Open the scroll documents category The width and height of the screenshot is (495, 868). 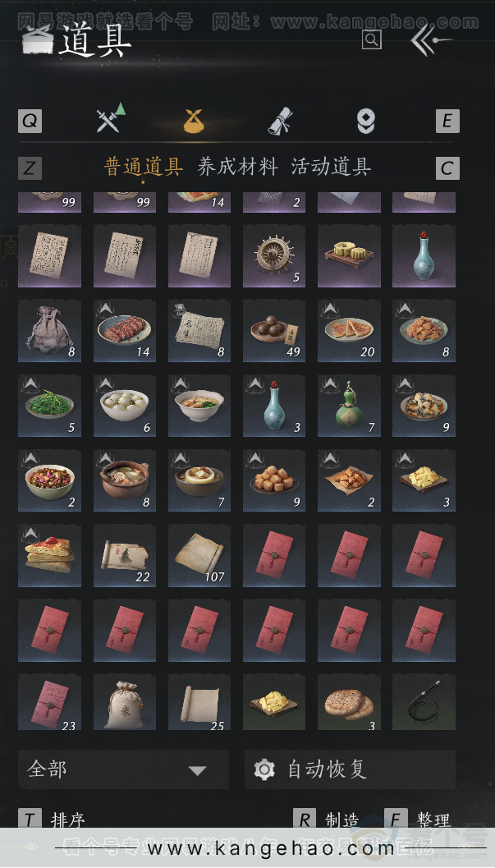click(280, 121)
